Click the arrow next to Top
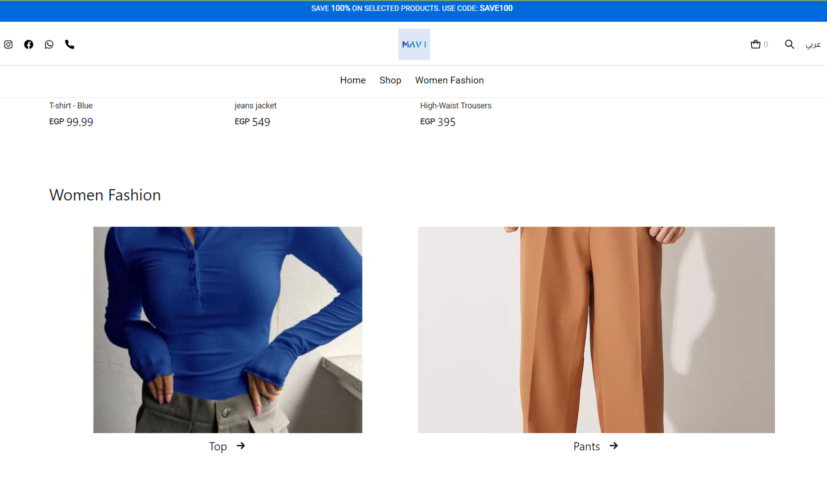The image size is (827, 504). pyautogui.click(x=241, y=446)
